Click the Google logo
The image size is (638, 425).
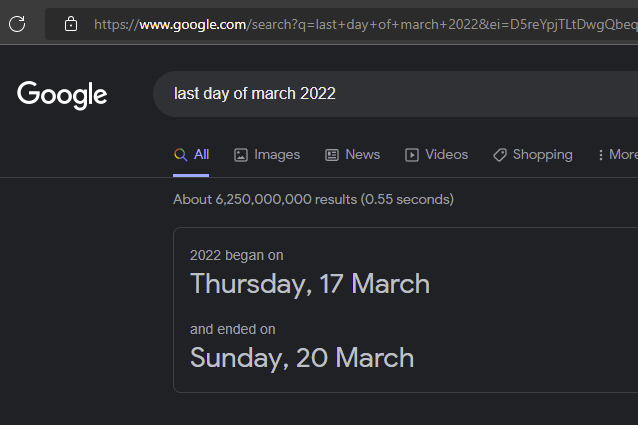[x=62, y=95]
